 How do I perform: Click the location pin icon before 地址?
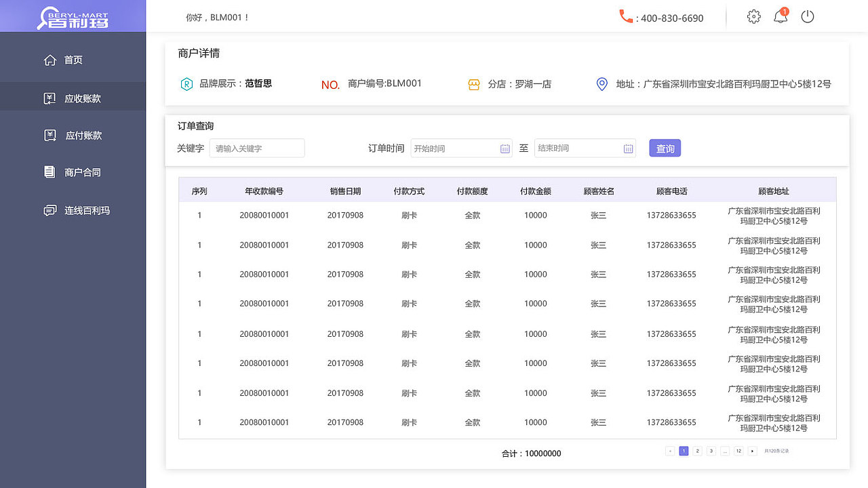coord(601,84)
